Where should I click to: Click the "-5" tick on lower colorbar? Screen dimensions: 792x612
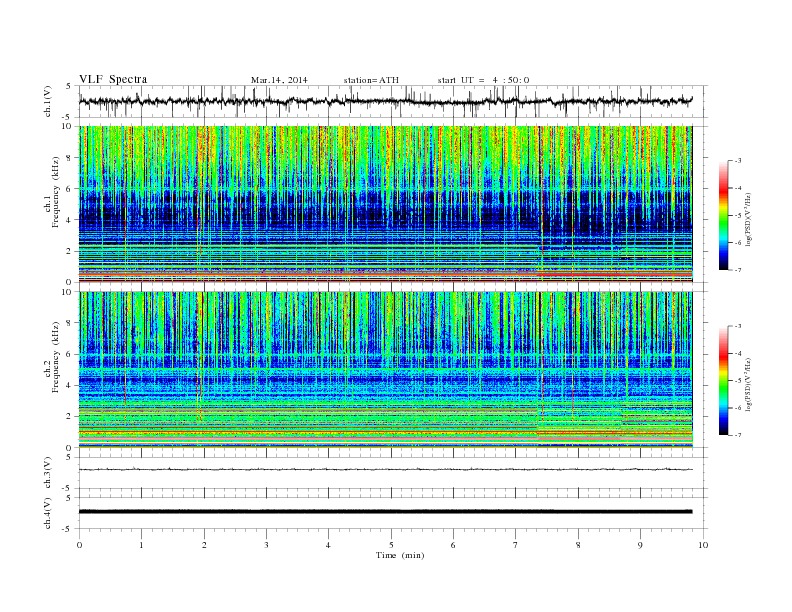coord(737,381)
